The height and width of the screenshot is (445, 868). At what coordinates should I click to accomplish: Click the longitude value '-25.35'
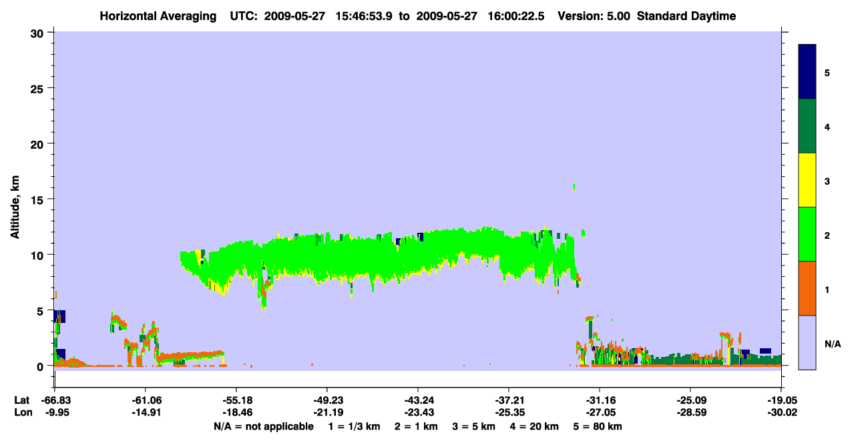point(508,413)
